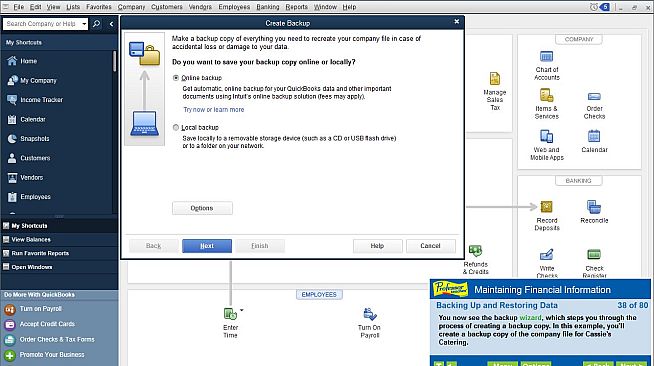Click Cancel in Create Backup dialog
Viewport: 654px width, 366px height.
click(431, 246)
